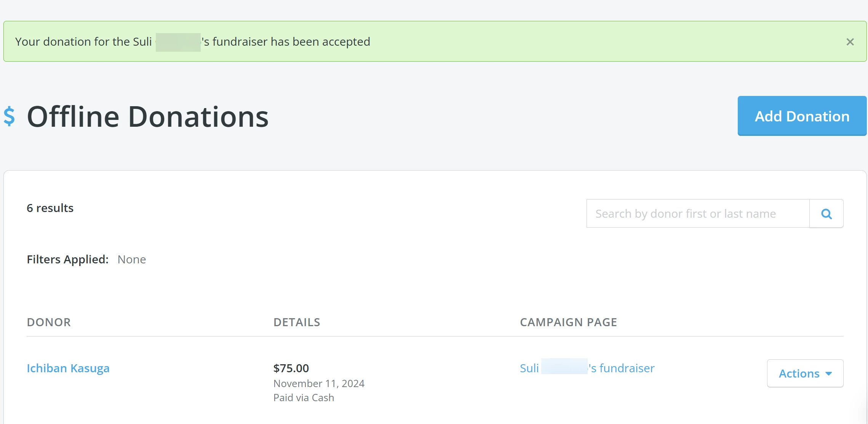Click the Add Donation button
The image size is (868, 424).
coord(801,116)
